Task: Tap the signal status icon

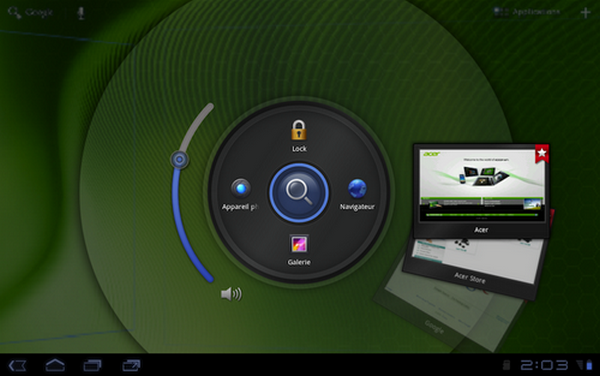Action: tap(580, 365)
